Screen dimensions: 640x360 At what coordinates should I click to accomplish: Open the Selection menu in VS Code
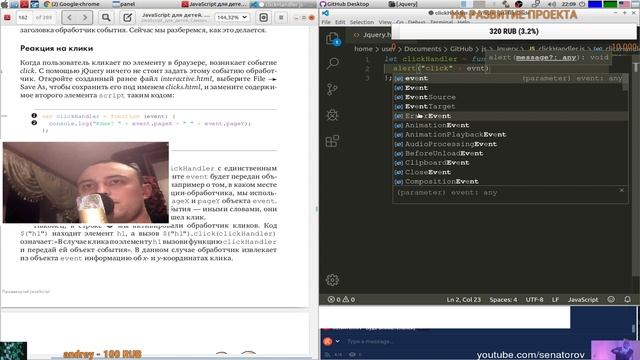362,22
